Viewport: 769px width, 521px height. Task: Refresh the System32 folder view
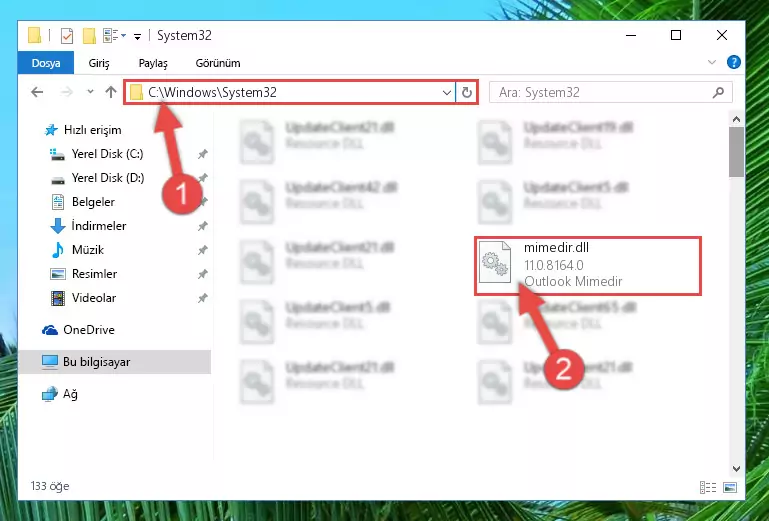pyautogui.click(x=466, y=92)
